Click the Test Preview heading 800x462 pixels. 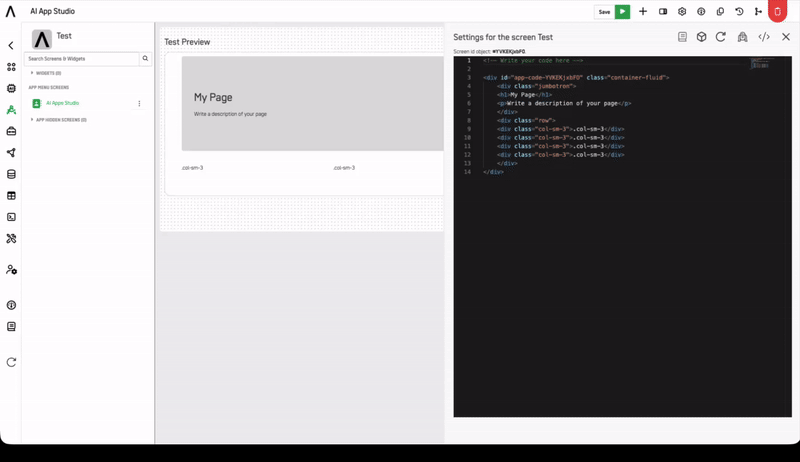tap(187, 42)
